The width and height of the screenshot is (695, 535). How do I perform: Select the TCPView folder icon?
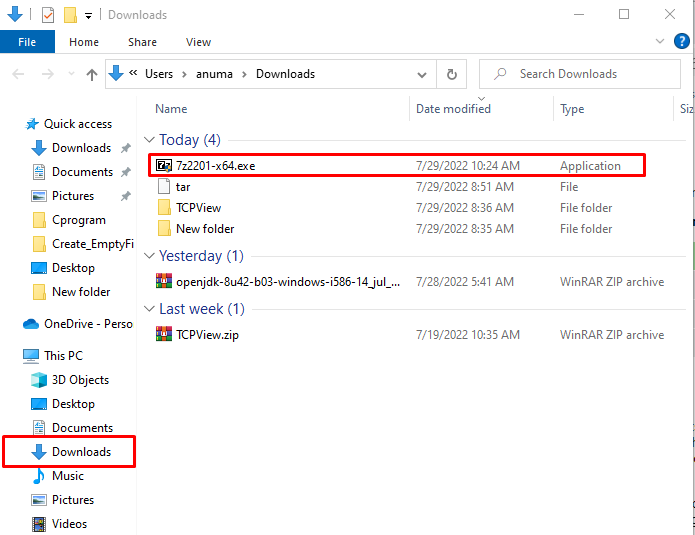pos(164,207)
